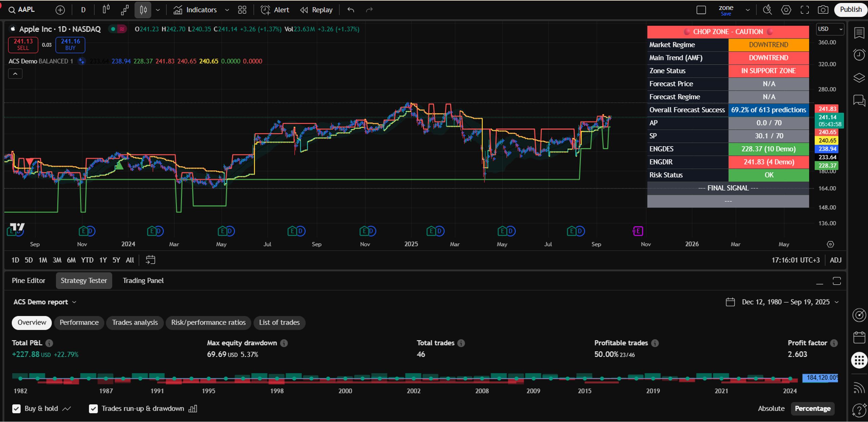Open the Alerts clock icon in sidebar
The image size is (868, 422).
[x=859, y=55]
